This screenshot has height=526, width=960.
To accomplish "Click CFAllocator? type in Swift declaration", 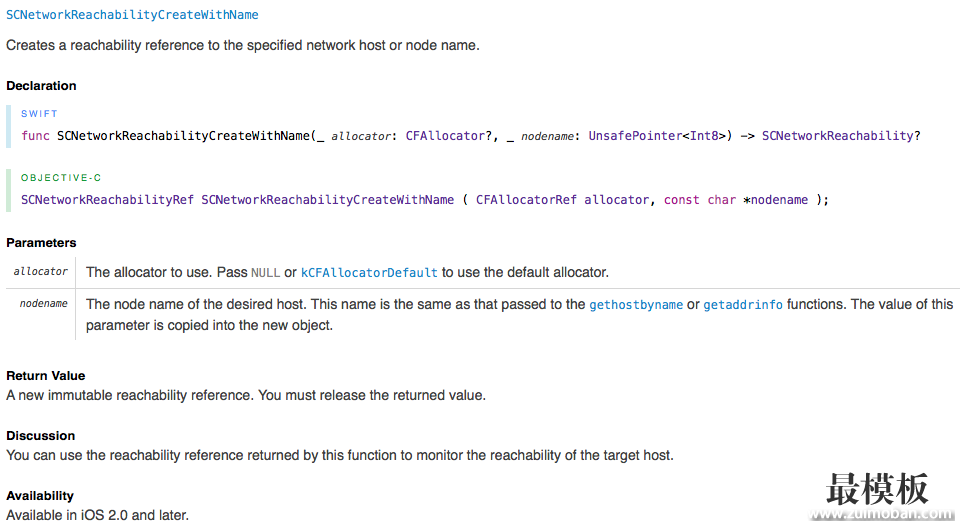I will click(448, 136).
